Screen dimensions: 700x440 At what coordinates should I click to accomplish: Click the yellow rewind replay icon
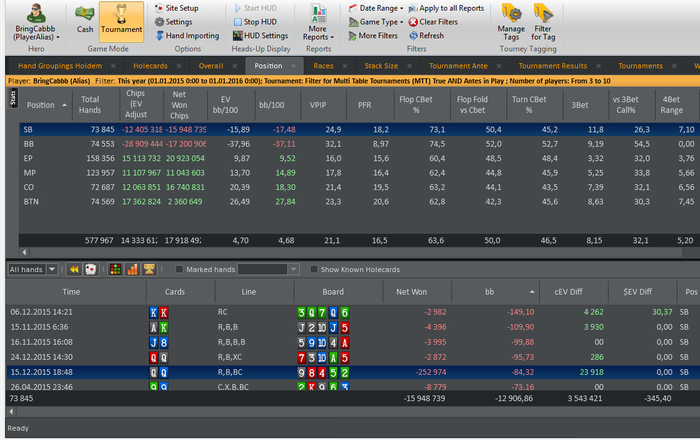coord(74,269)
